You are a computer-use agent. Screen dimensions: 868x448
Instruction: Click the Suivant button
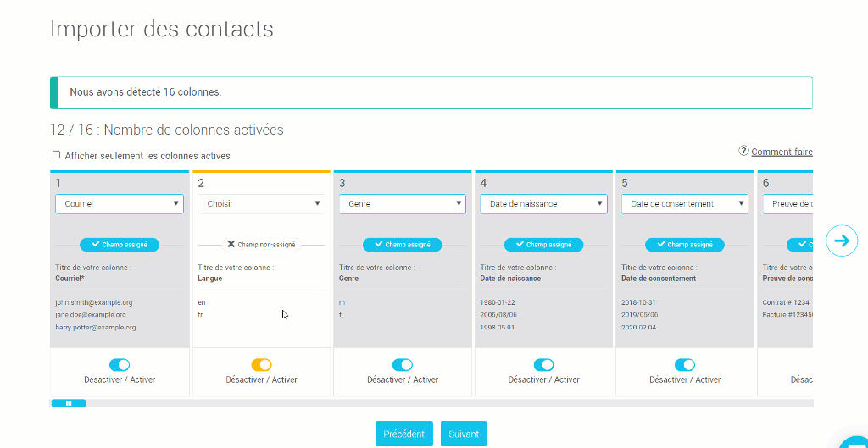point(464,434)
